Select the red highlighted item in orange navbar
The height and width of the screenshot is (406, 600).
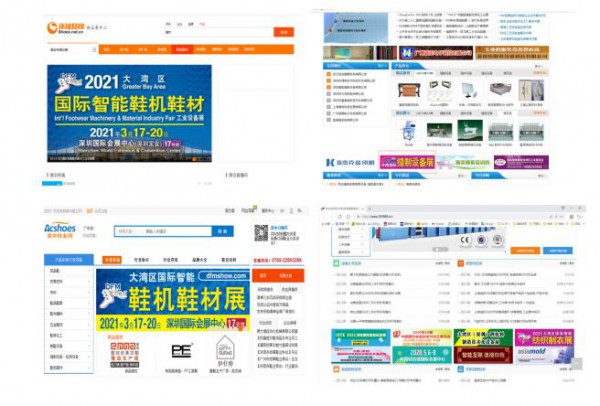coord(182,49)
